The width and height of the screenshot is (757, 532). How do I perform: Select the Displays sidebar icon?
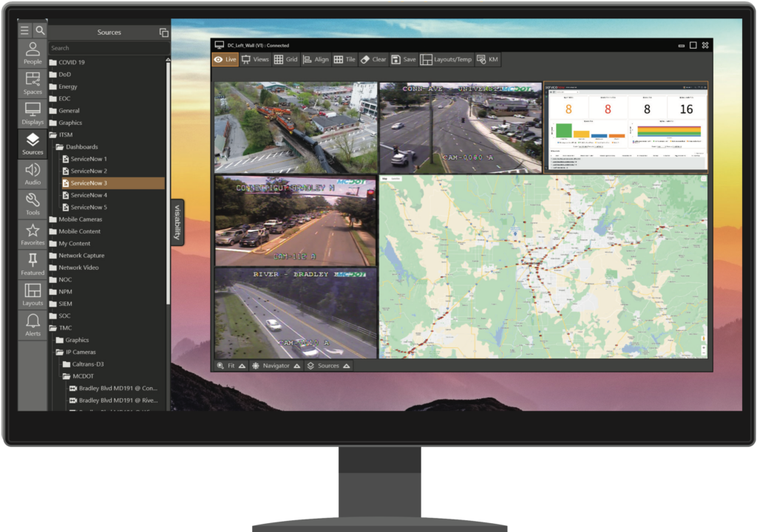pyautogui.click(x=33, y=114)
